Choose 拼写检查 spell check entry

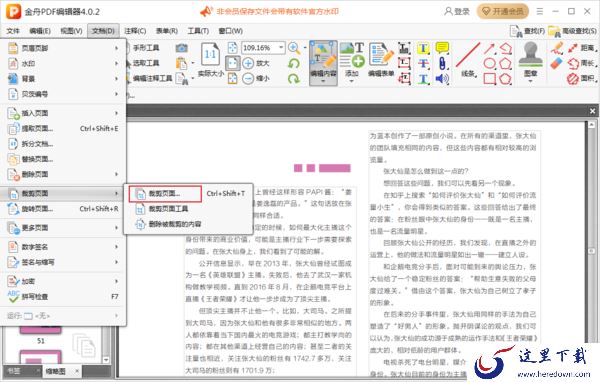(x=64, y=297)
